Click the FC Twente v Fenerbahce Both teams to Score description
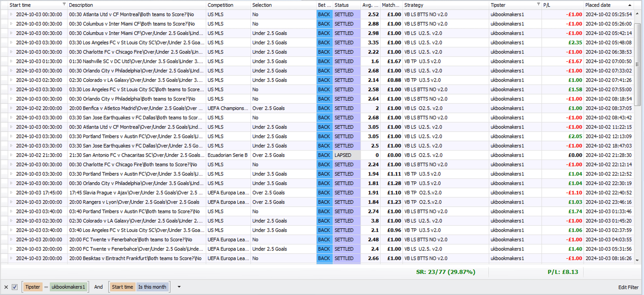Screen dimensions: 644x295 click(x=137, y=239)
